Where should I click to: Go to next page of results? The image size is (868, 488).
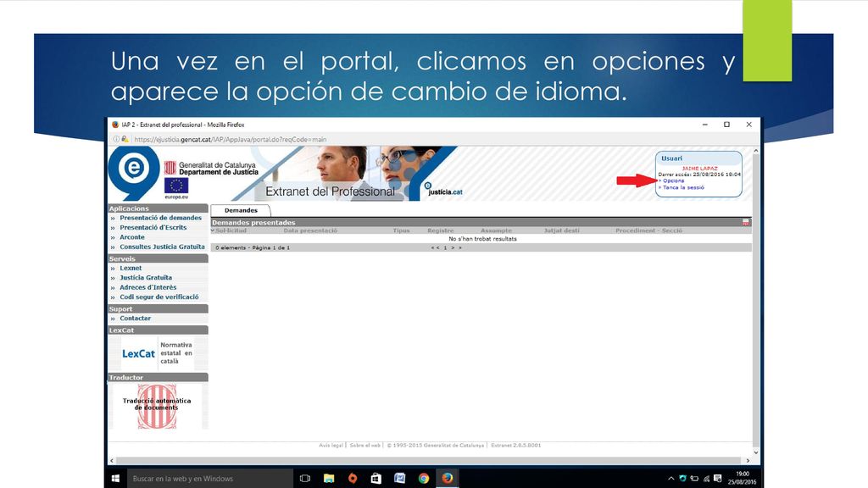pos(453,248)
